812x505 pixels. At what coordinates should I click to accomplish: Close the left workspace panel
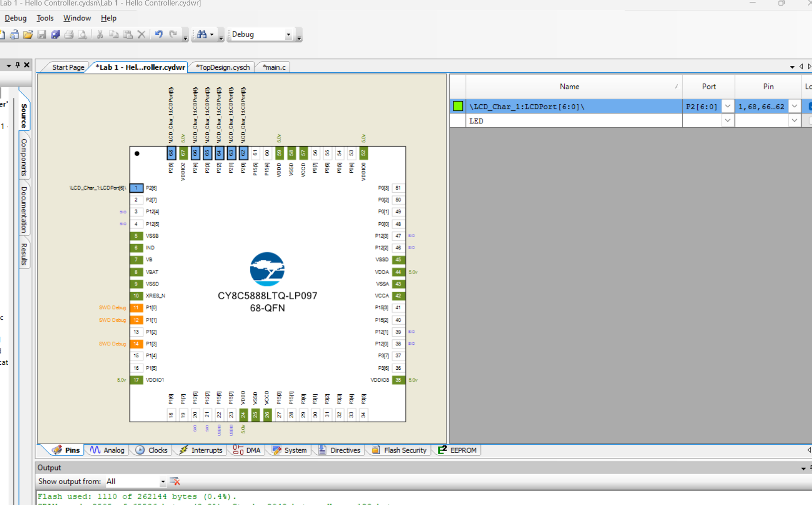[27, 65]
